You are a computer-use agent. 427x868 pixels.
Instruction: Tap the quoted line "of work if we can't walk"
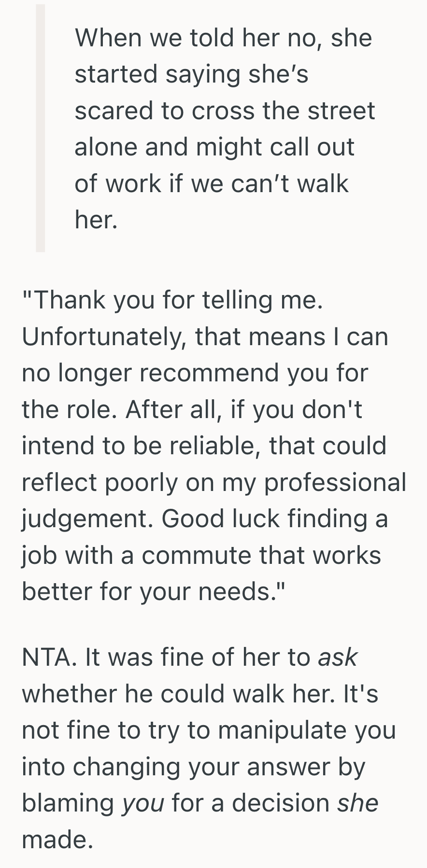tap(211, 183)
